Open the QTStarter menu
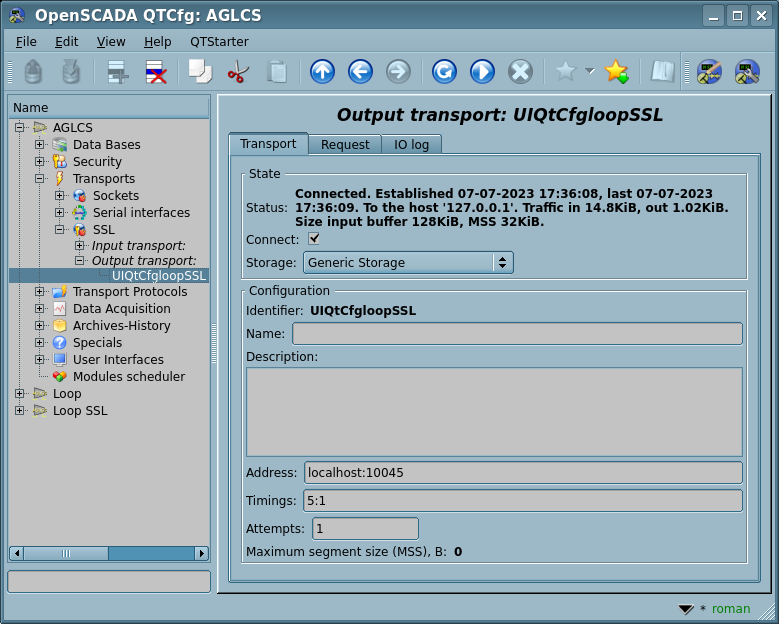This screenshot has width=779, height=624. pos(219,42)
